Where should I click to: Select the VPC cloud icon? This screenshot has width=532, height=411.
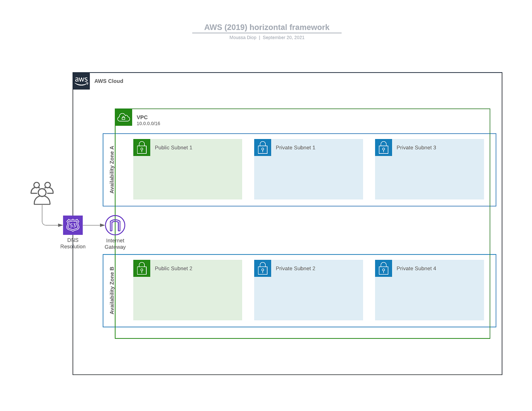tap(123, 117)
